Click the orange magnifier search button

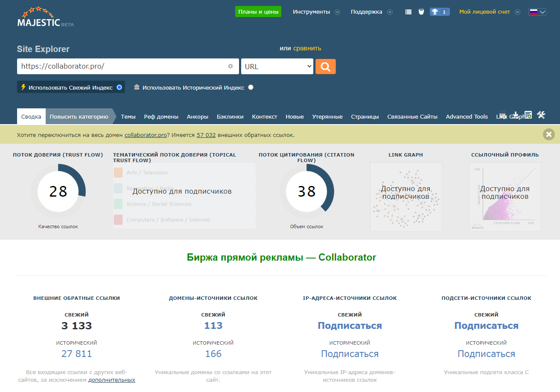pyautogui.click(x=325, y=67)
